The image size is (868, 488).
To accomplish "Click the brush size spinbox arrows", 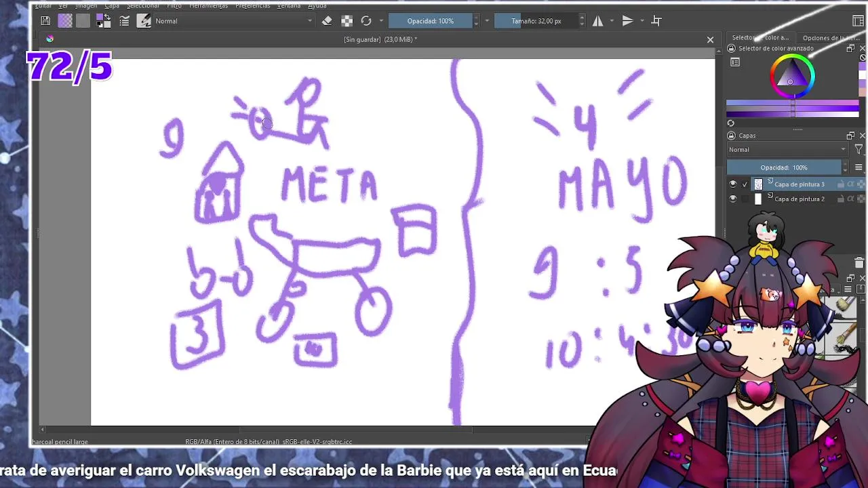I will [x=582, y=21].
